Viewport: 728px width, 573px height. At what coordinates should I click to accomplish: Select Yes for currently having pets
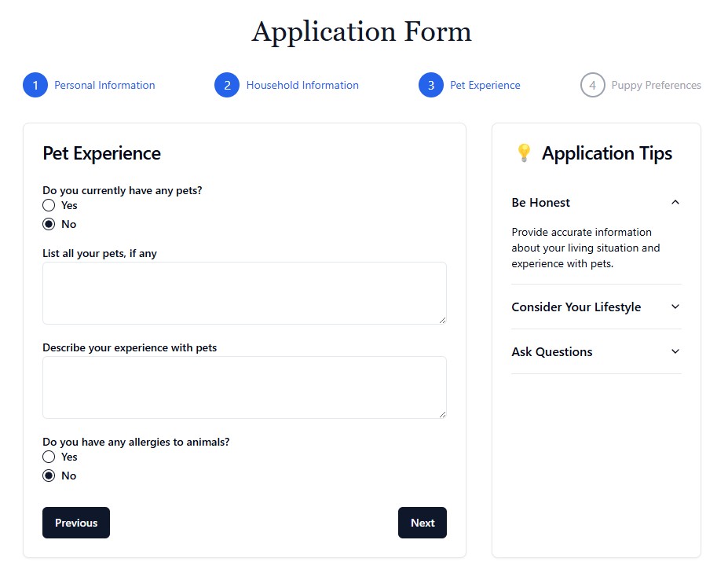[x=49, y=205]
